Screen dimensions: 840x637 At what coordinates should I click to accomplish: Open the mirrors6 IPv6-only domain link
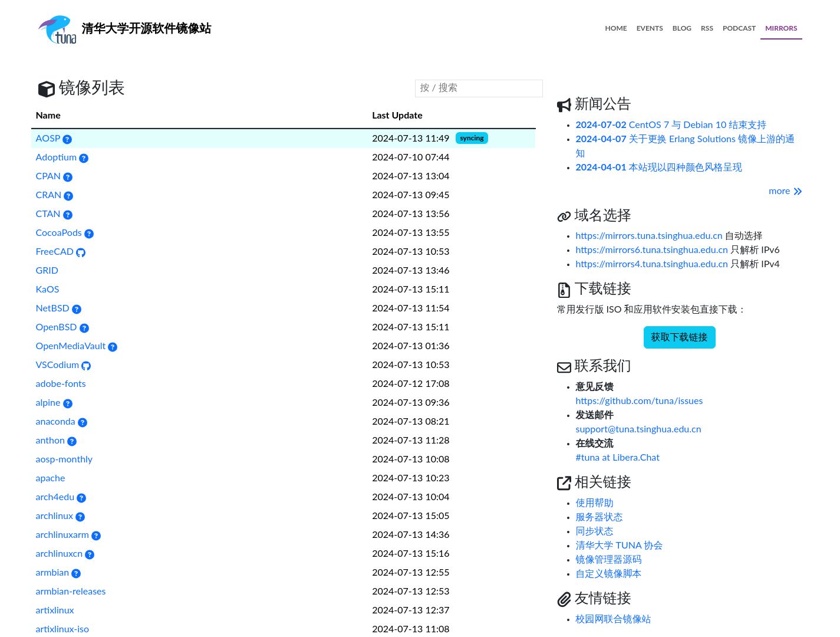tap(651, 250)
